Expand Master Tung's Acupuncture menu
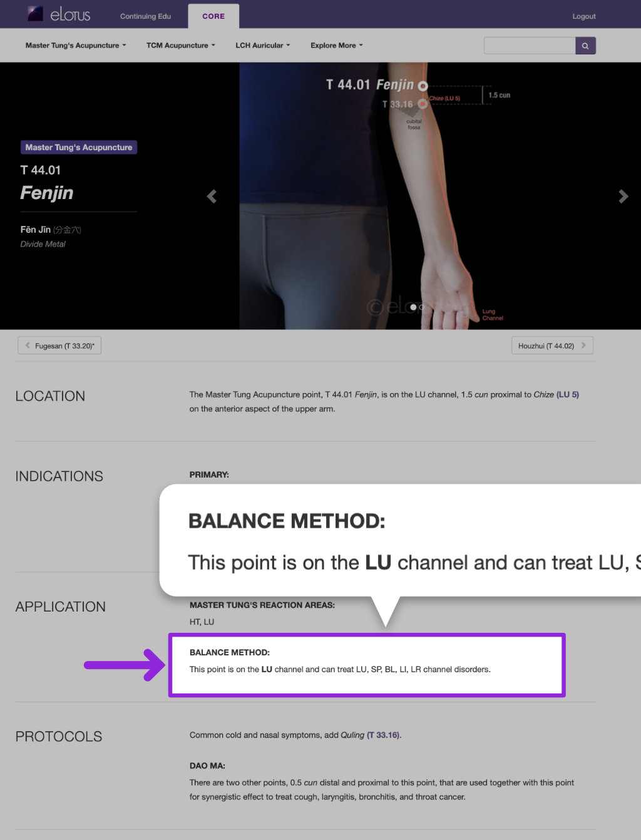Image resolution: width=641 pixels, height=840 pixels. tap(76, 46)
